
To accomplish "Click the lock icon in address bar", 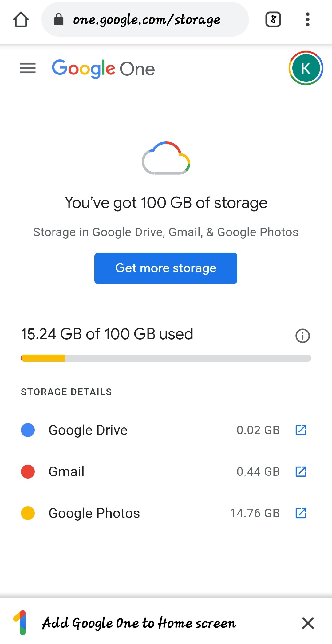I will pyautogui.click(x=58, y=19).
